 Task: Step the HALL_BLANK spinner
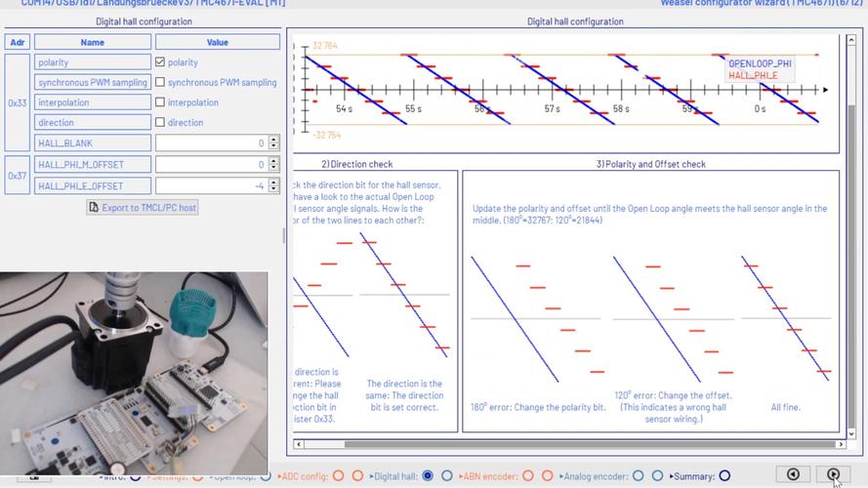pyautogui.click(x=273, y=142)
